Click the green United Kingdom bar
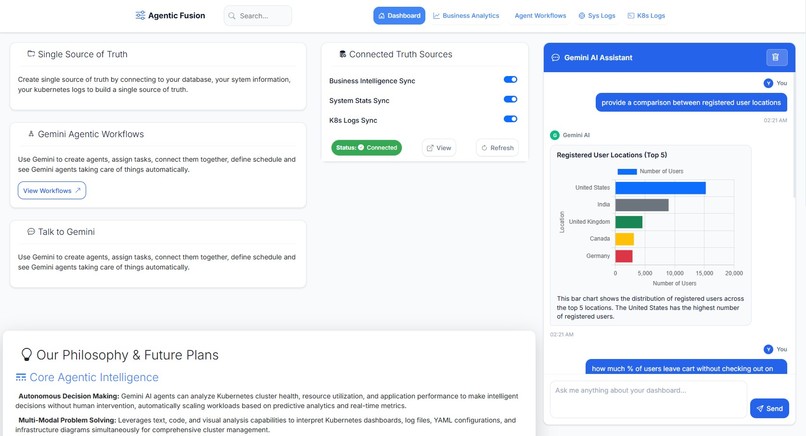806x436 pixels. coord(629,222)
